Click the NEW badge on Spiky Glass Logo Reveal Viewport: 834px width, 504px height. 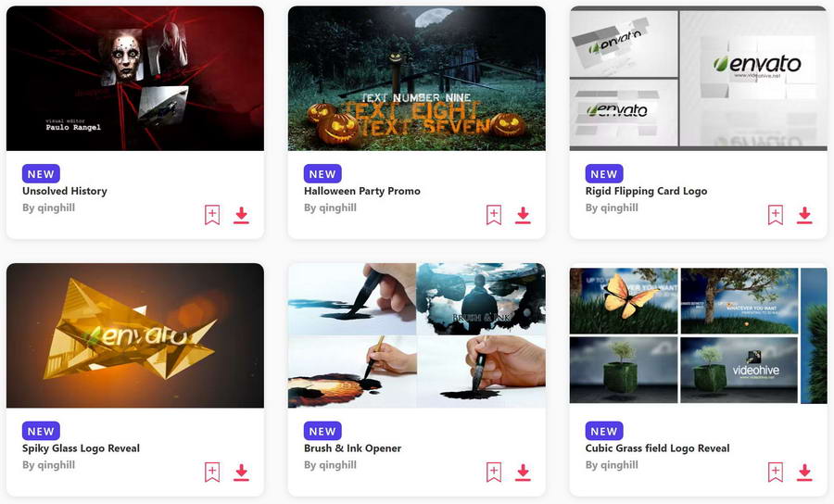41,431
